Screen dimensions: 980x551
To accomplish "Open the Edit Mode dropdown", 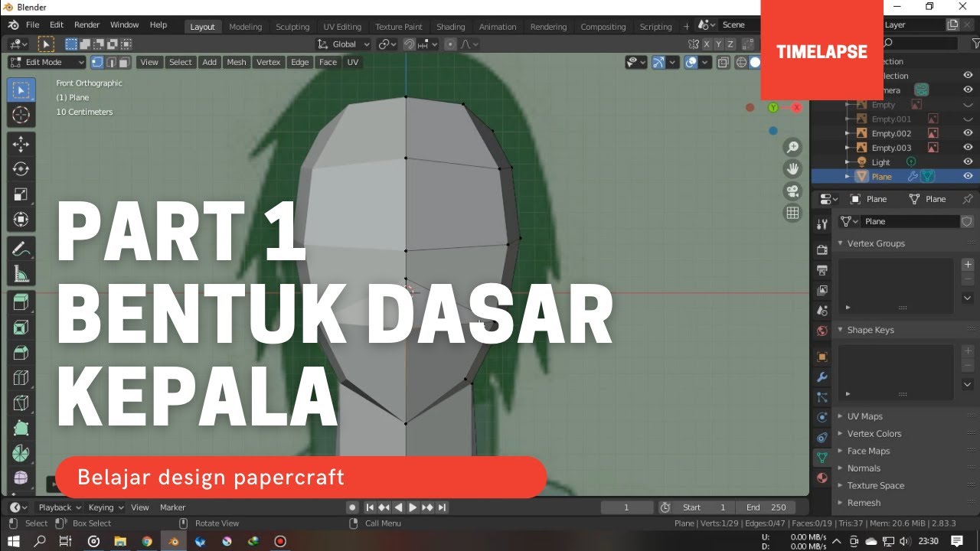I will pyautogui.click(x=47, y=62).
